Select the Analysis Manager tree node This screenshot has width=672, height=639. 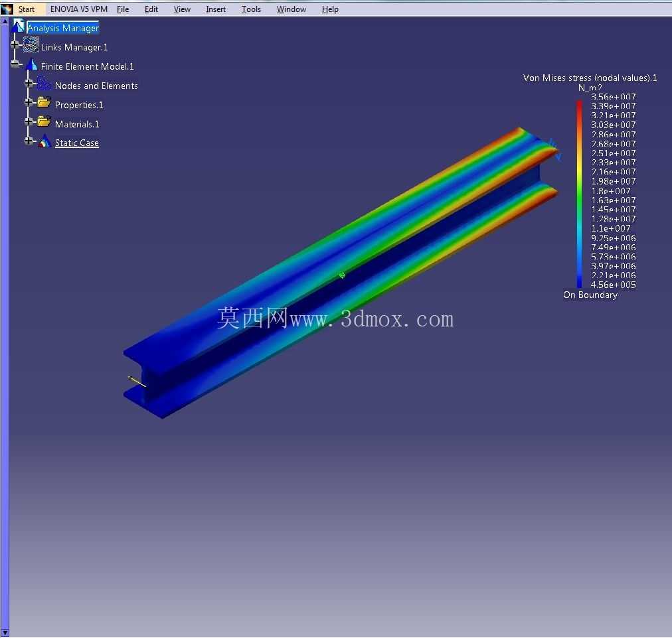point(63,28)
